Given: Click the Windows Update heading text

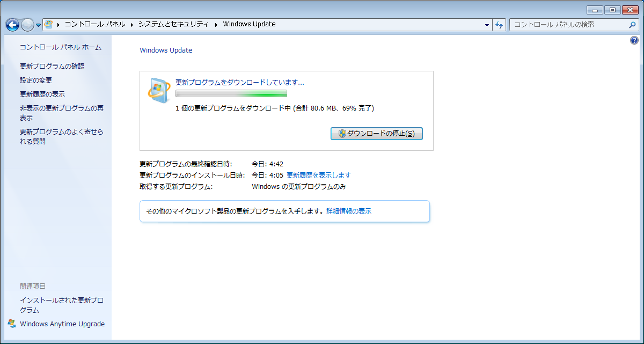Looking at the screenshot, I should coord(166,50).
